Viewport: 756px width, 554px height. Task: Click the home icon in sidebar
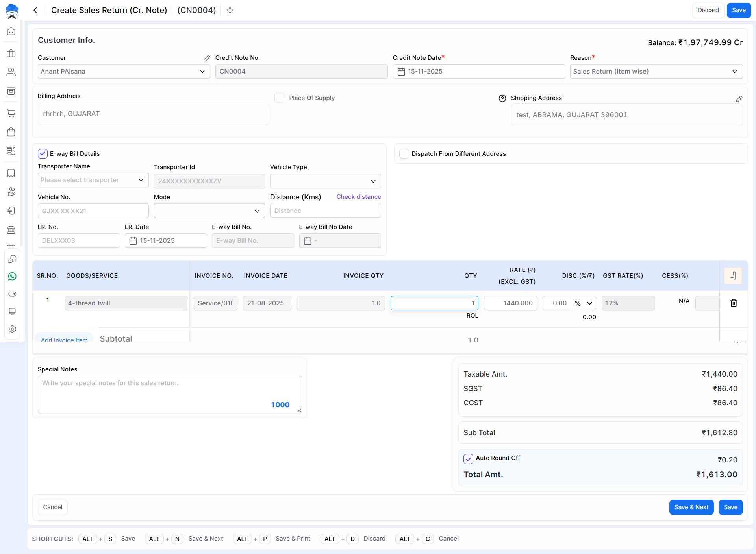coord(11,31)
